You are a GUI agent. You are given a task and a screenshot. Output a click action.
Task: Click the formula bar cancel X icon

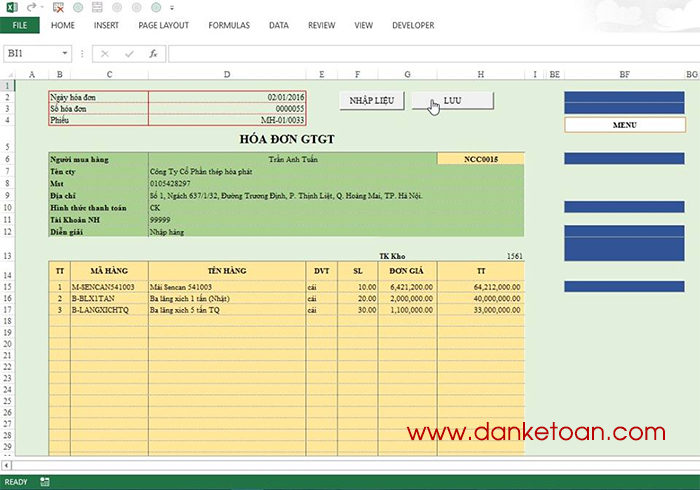(x=105, y=54)
